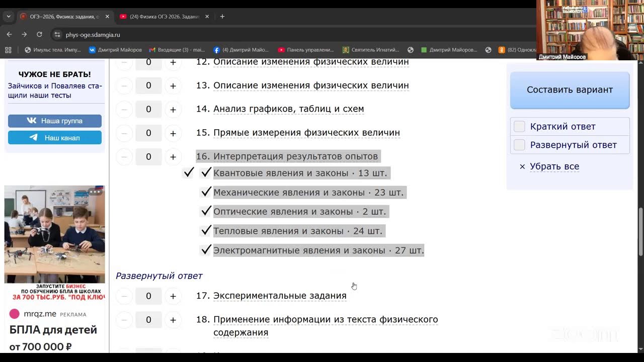Open the Наша группа VK button
The width and height of the screenshot is (644, 362).
pyautogui.click(x=55, y=121)
